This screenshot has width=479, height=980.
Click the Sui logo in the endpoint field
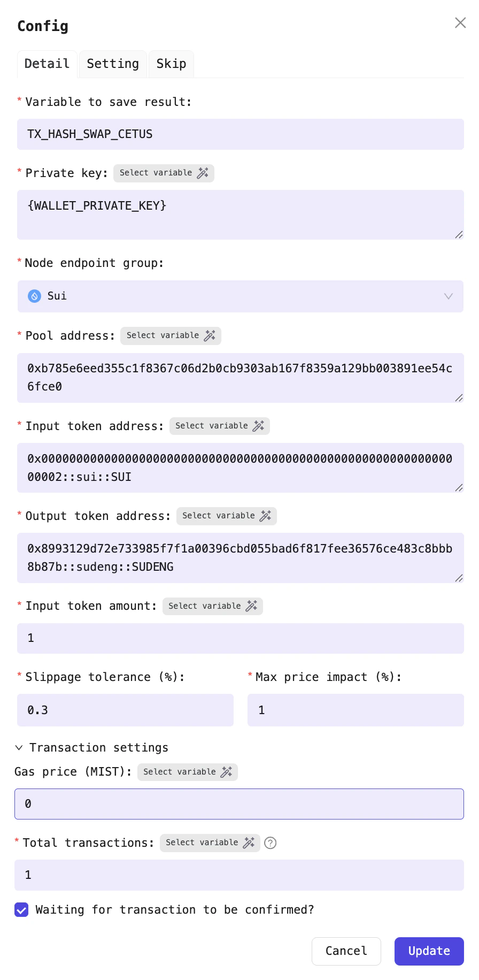coord(34,296)
